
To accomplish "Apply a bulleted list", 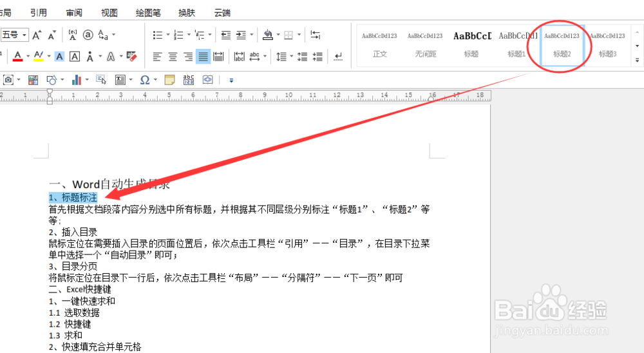I will point(157,35).
